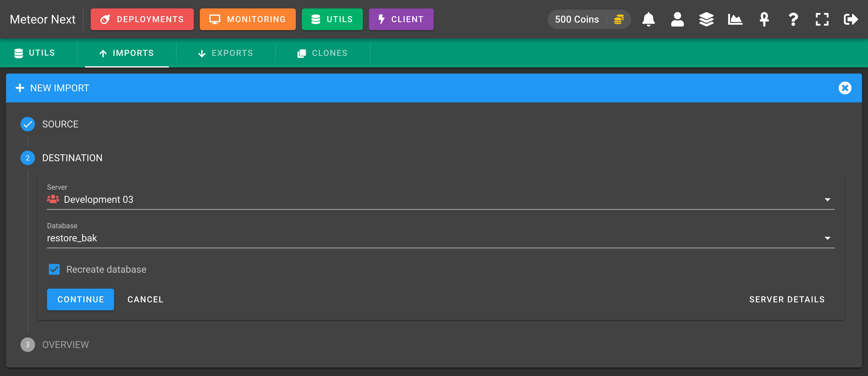Viewport: 868px width, 376px height.
Task: Click the layers stack icon
Action: [706, 19]
